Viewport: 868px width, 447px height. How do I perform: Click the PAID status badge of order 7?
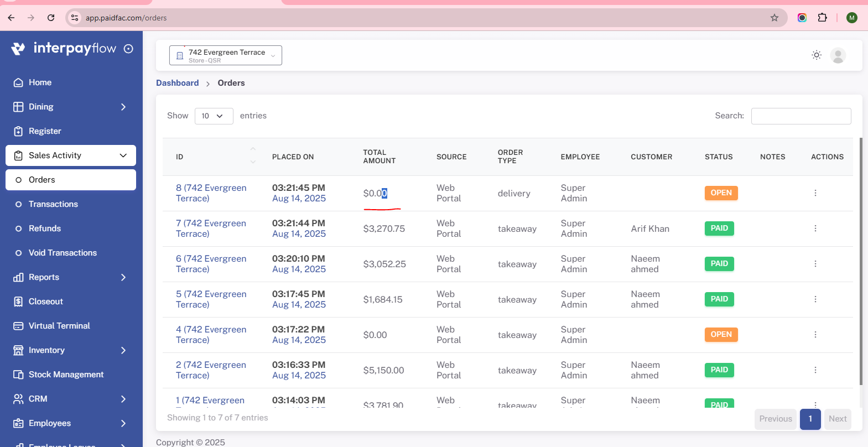point(719,228)
